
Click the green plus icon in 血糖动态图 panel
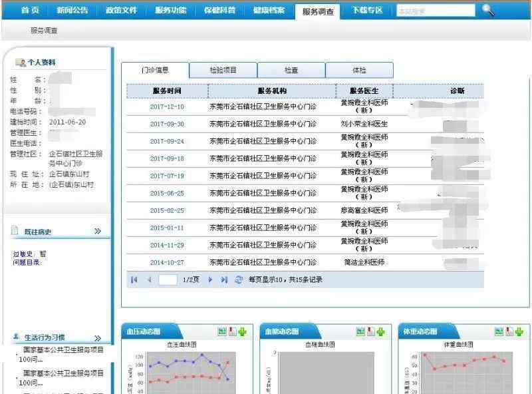[380, 331]
